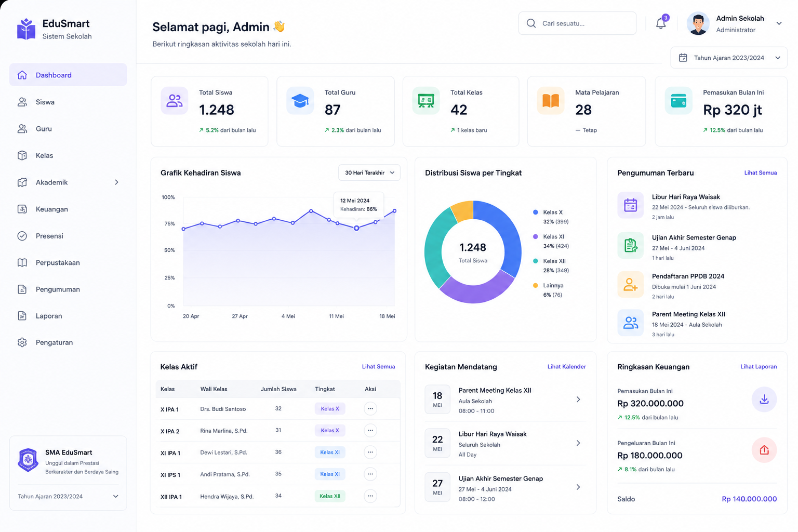Click the search magnifier icon
The width and height of the screenshot is (798, 532).
tap(531, 23)
